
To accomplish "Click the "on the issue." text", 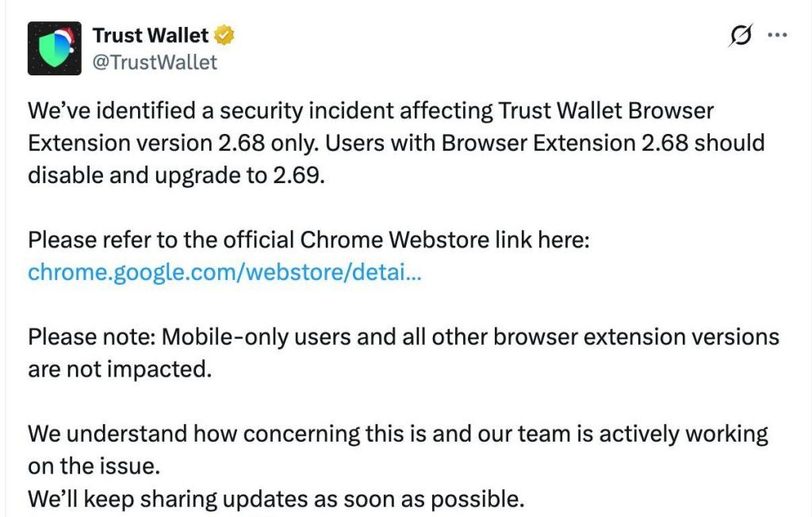I will click(94, 466).
